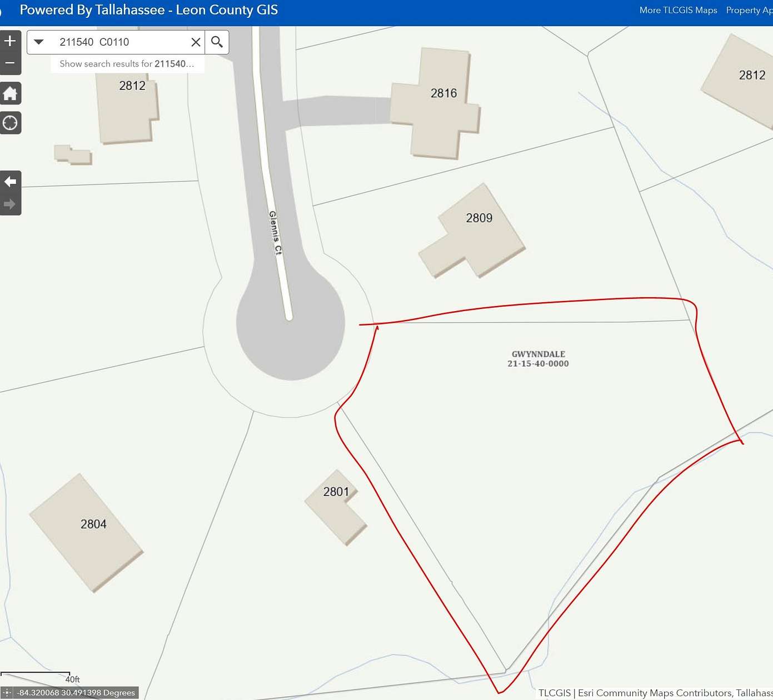Find my location target icon
Viewport: 773px width, 700px height.
pos(10,123)
